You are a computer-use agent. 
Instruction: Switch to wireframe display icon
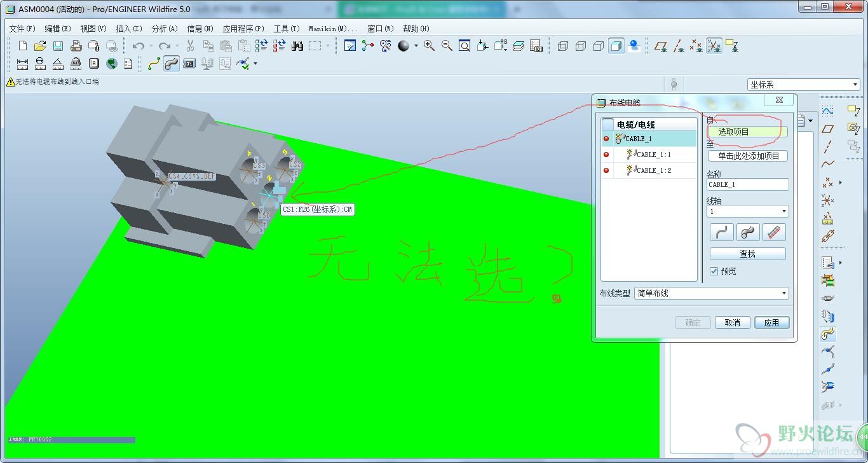coord(563,46)
